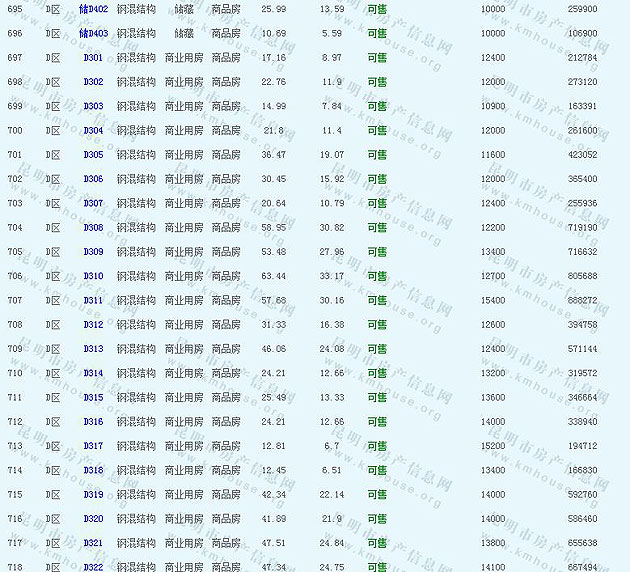Open the D304 unit link
630x572 pixels.
pos(93,131)
